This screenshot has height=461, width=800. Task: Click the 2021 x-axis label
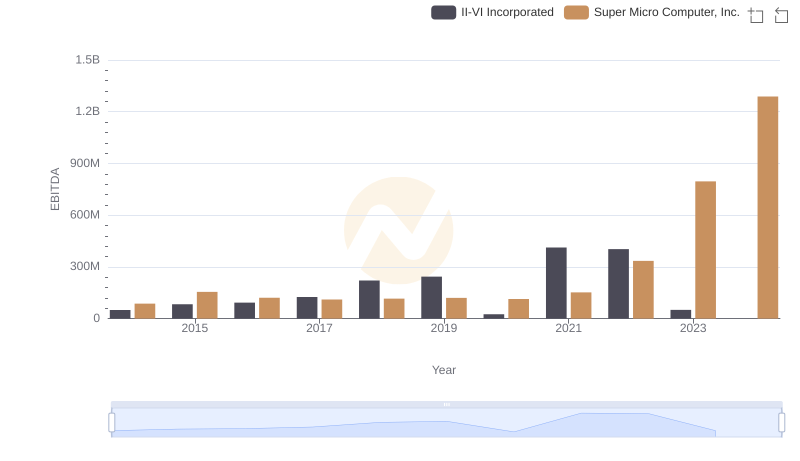(568, 328)
